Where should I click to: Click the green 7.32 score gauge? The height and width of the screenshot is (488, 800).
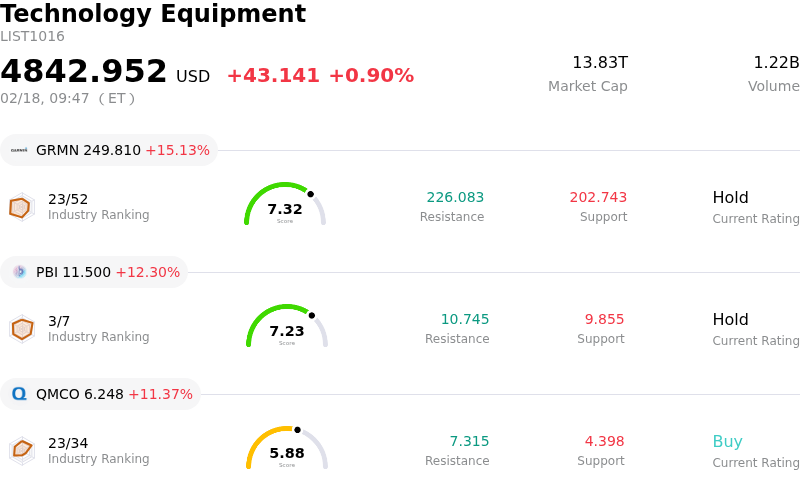click(285, 205)
